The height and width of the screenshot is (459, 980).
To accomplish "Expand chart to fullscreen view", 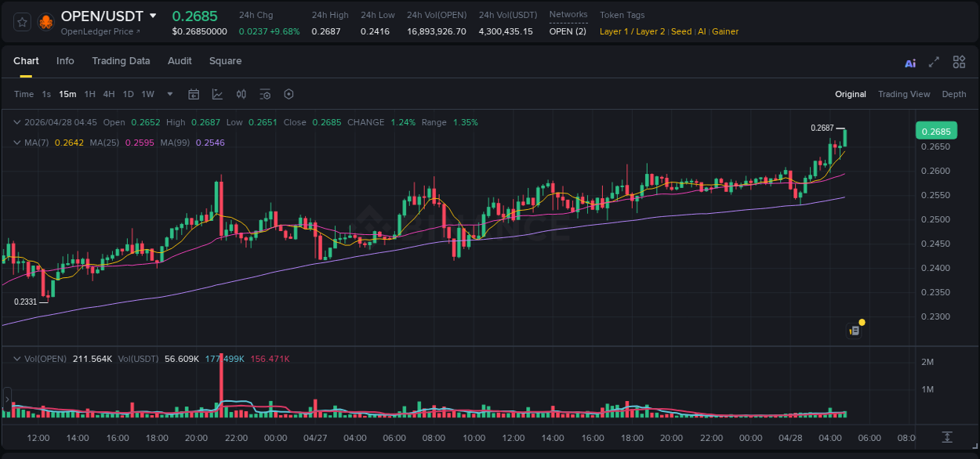I will coord(934,63).
